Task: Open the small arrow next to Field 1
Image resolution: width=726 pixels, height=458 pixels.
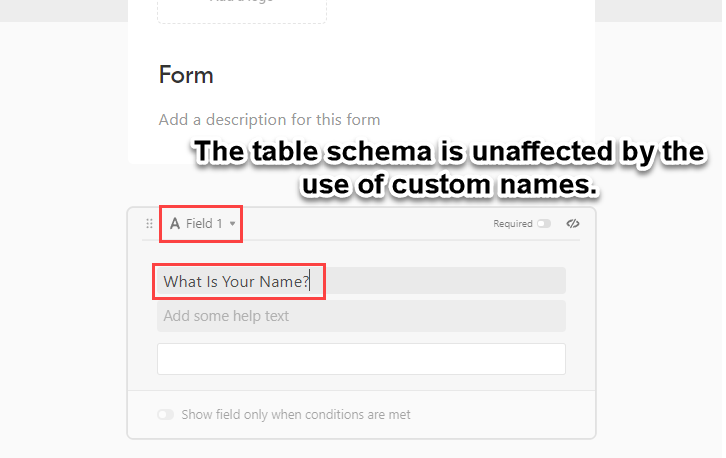Action: (x=232, y=224)
